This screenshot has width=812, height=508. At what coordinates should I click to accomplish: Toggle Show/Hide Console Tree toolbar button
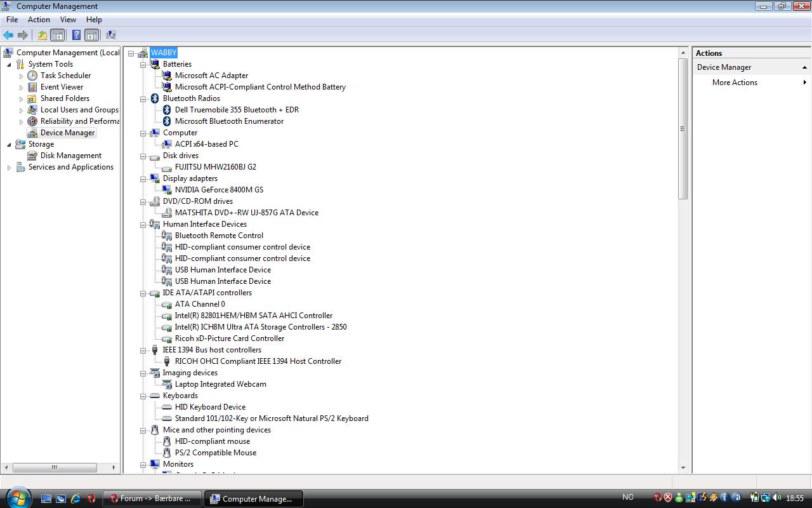point(57,35)
